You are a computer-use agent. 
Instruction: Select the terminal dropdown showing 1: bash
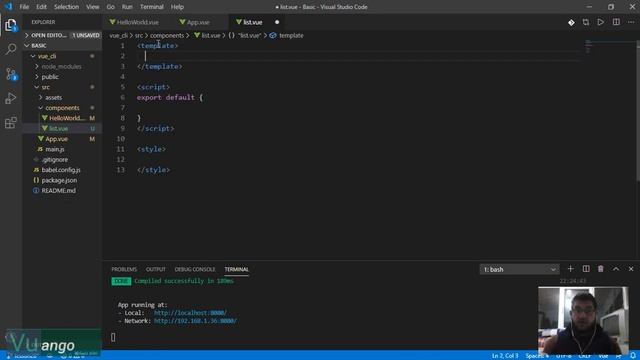519,269
